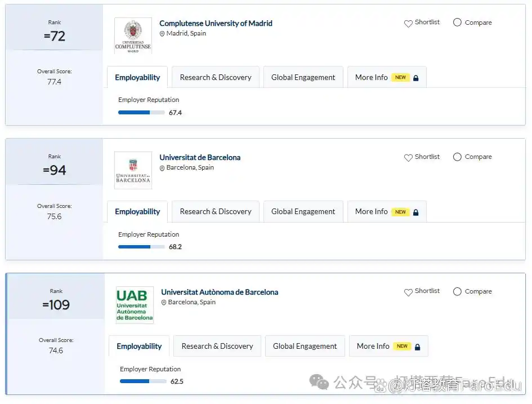This screenshot has width=532, height=404.
Task: Click Employer Reputation bar showing 68.2
Action: (x=141, y=247)
